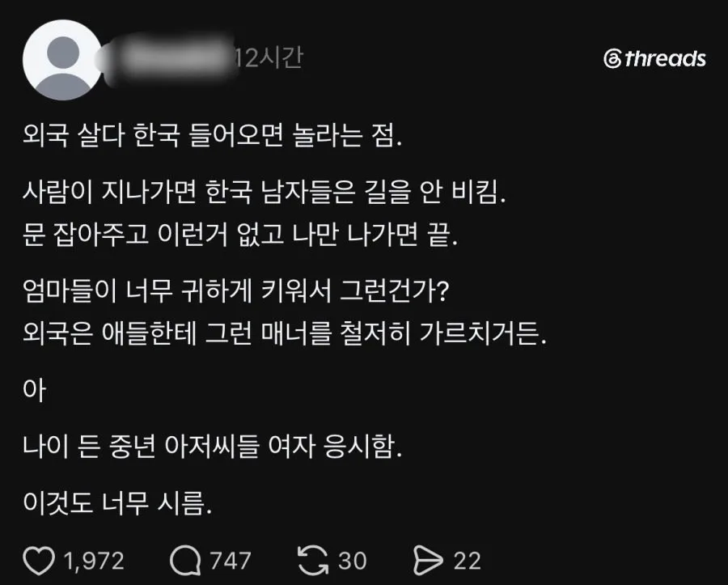The image size is (728, 585).
Task: Open the author's default profile avatar
Action: pyautogui.click(x=62, y=60)
